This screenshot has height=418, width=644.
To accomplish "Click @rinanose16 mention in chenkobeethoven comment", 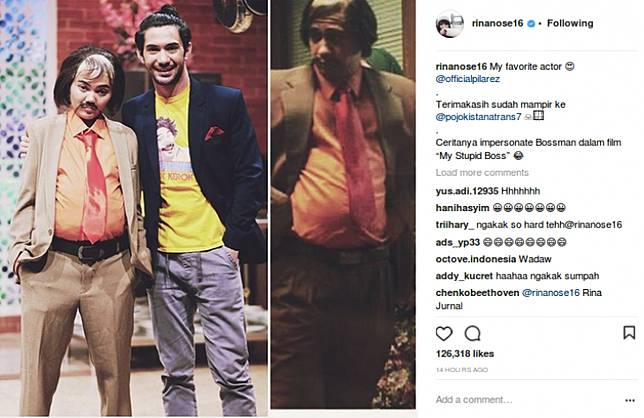I will [x=550, y=293].
